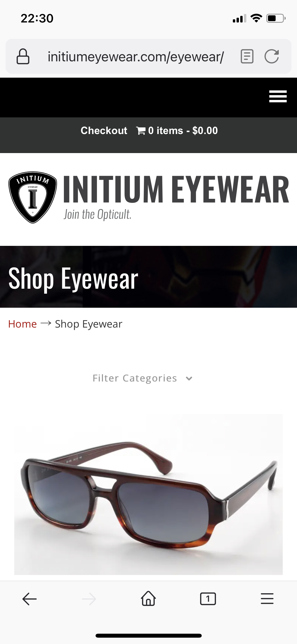Viewport: 297px width, 644px height.
Task: Select the URL address field
Action: click(136, 57)
